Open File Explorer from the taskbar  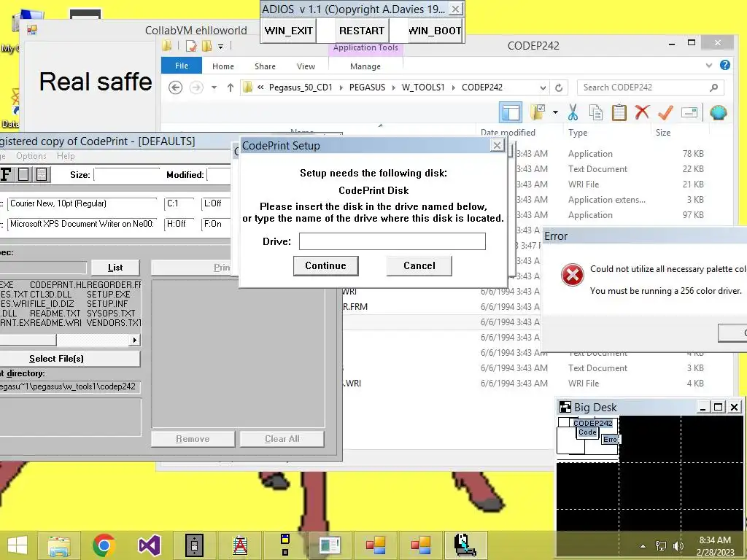(59, 545)
